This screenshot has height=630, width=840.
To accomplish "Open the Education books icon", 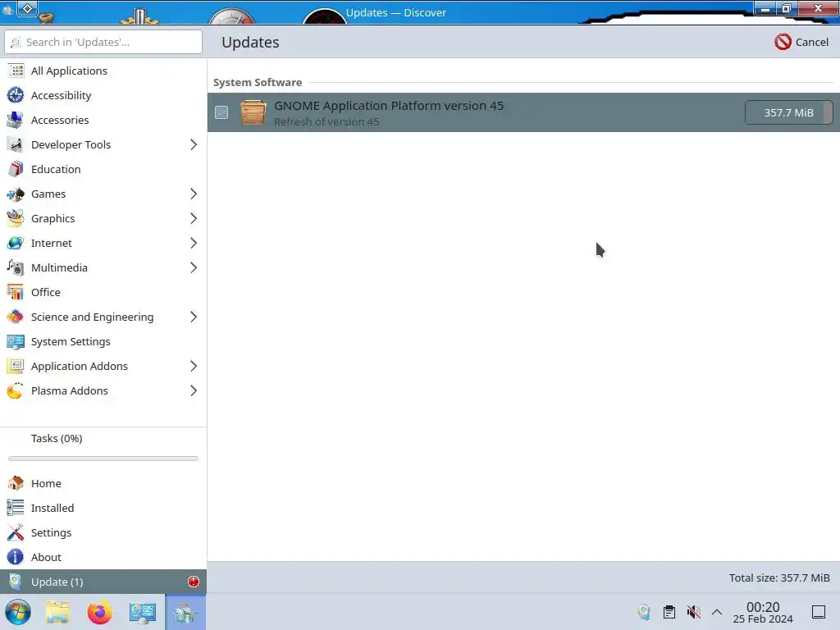I will [16, 169].
